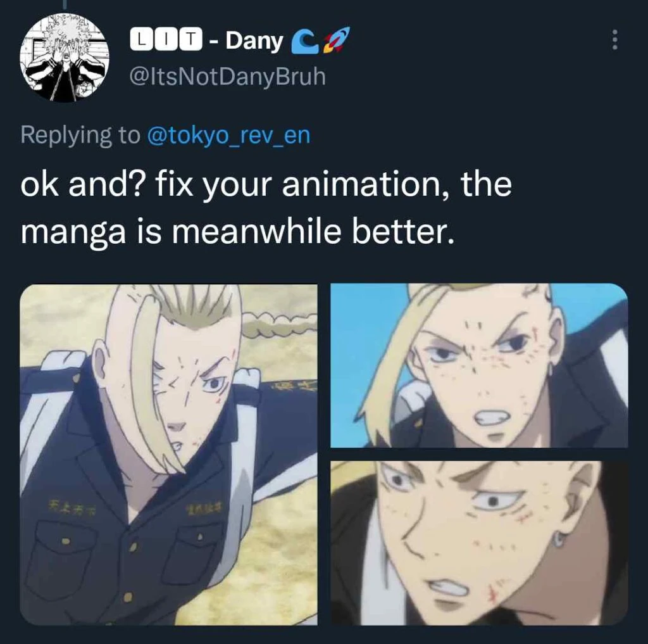Click the letter L box in name badge
The image size is (648, 644).
[142, 40]
